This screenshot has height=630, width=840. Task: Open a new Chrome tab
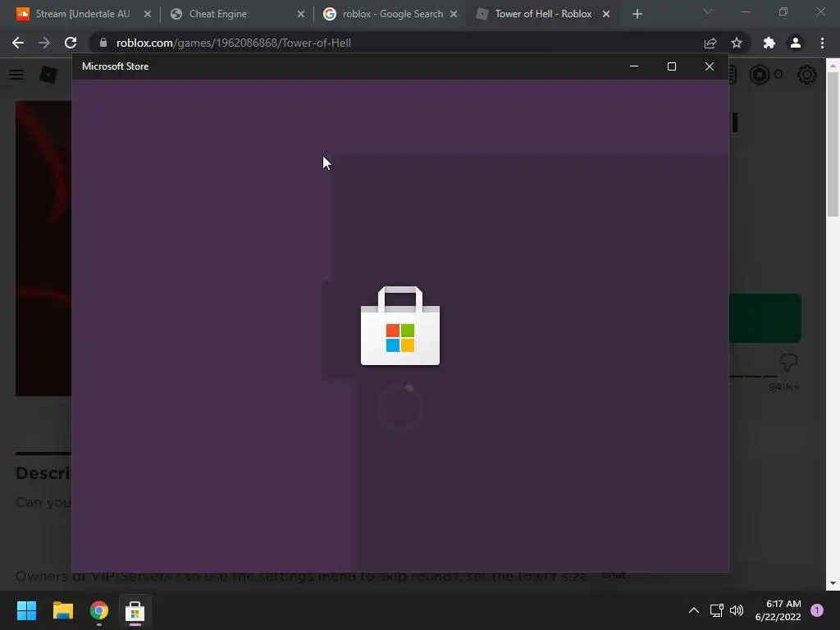coord(637,14)
